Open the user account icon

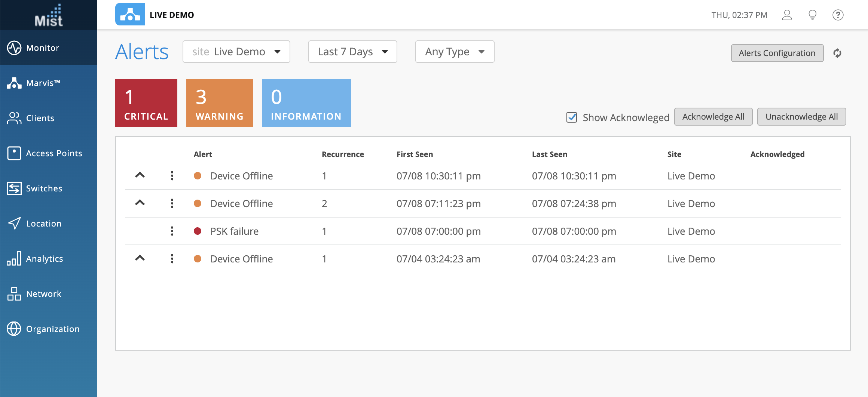(787, 15)
